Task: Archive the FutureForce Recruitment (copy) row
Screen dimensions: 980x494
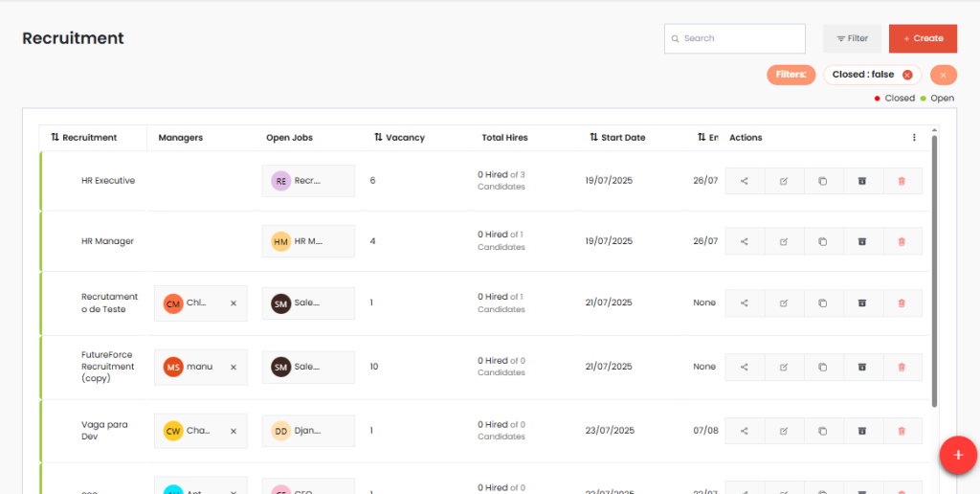Action: [862, 367]
